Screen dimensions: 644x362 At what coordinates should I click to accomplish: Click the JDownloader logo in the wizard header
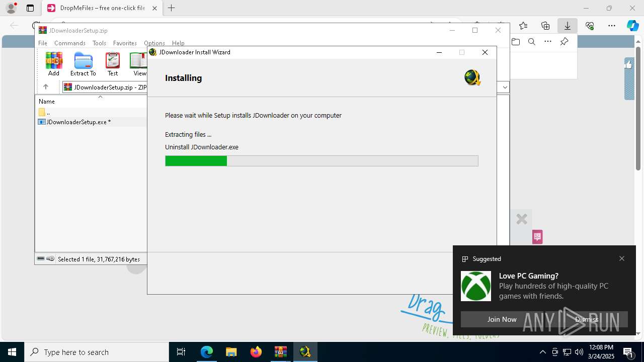click(x=472, y=77)
